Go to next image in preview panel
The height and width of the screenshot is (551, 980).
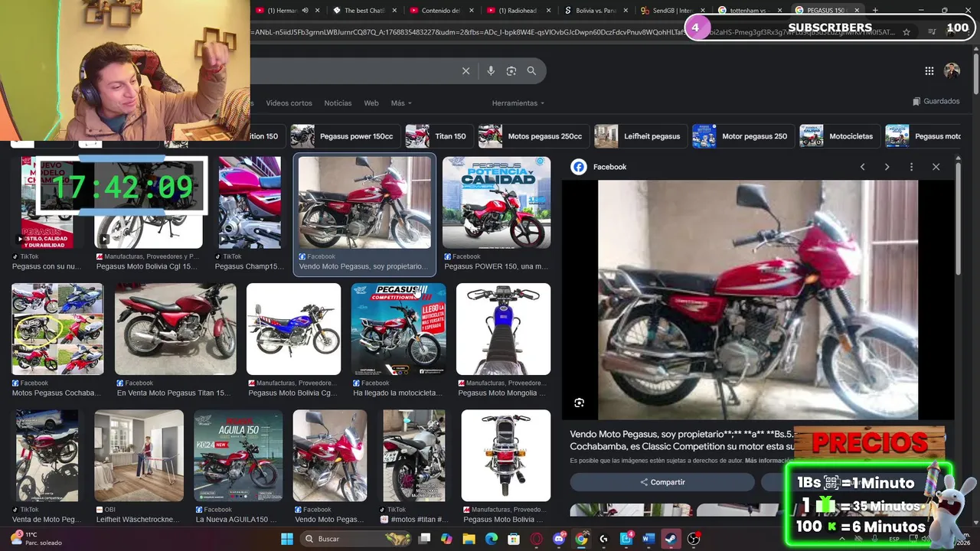(887, 167)
